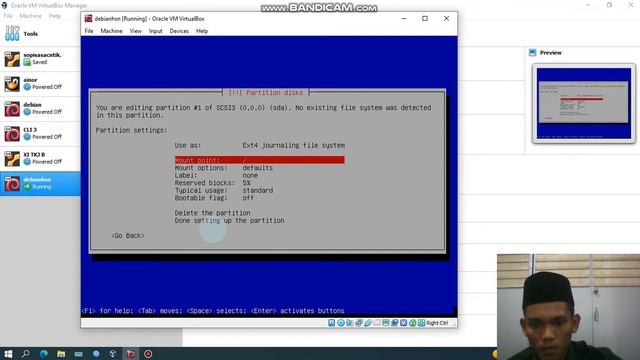Click the shared folders icon in VM status bar

tap(377, 323)
